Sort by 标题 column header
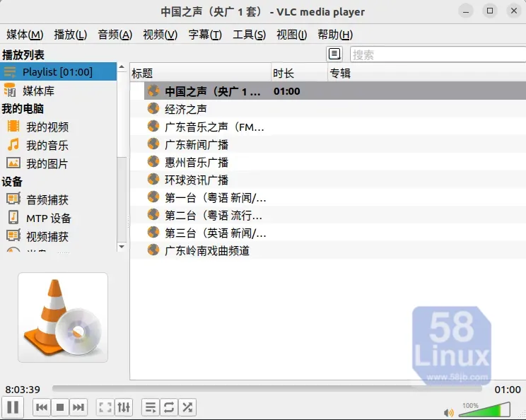The width and height of the screenshot is (526, 420). point(200,73)
